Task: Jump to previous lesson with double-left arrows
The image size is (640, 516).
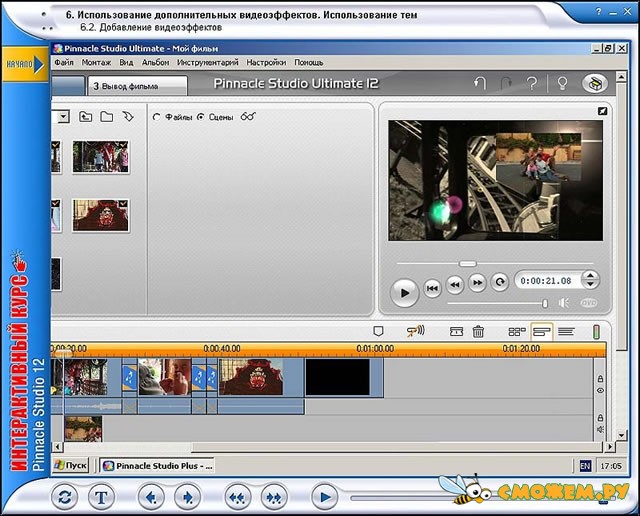Action: 238,497
